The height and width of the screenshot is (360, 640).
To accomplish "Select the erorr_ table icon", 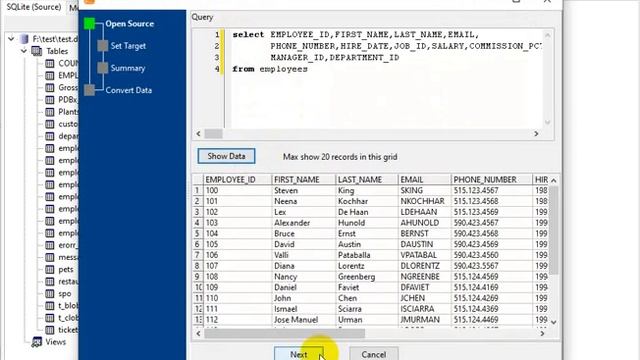I will [x=49, y=245].
